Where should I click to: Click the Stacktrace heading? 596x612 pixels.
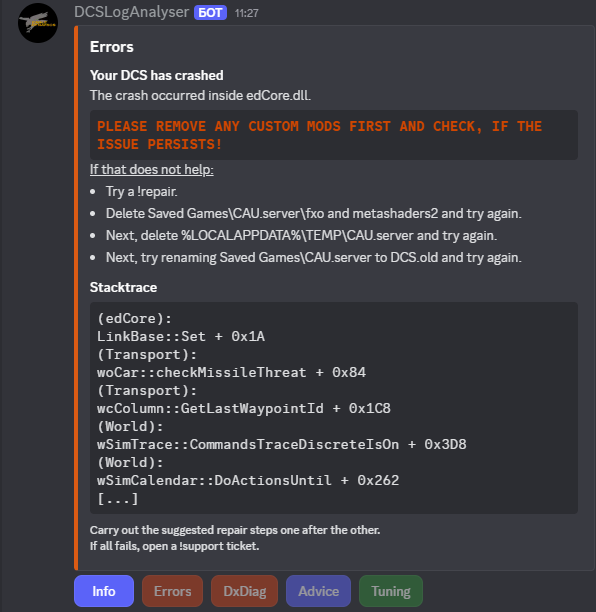pyautogui.click(x=123, y=287)
